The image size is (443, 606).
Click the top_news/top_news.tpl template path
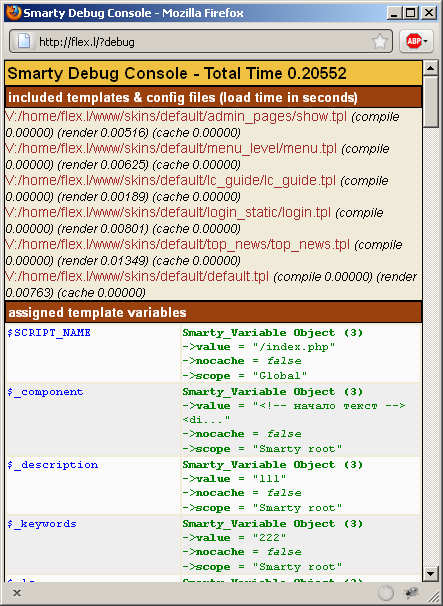[177, 245]
